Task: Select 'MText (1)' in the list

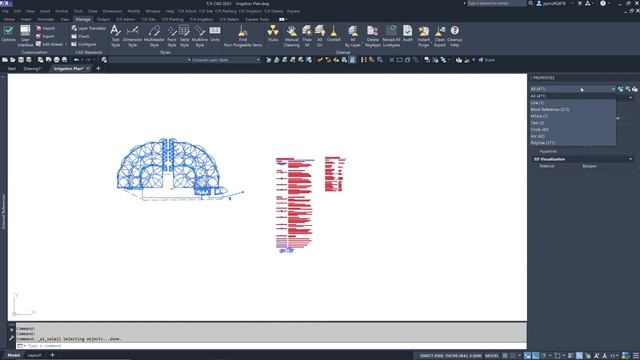Action: (x=572, y=116)
